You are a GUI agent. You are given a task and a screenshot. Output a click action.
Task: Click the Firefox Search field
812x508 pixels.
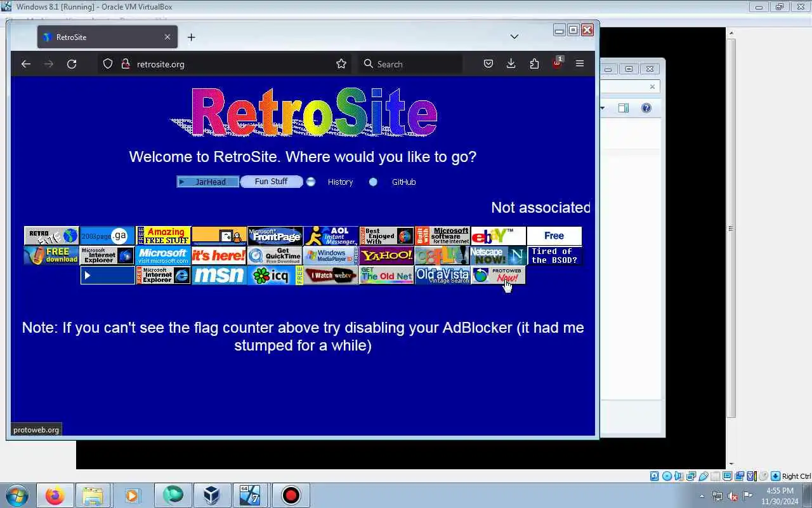411,64
